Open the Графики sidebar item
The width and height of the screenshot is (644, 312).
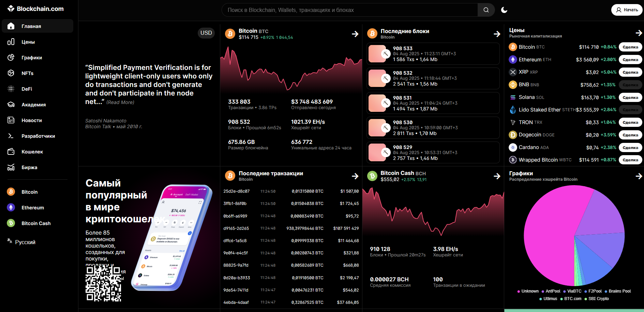38,58
